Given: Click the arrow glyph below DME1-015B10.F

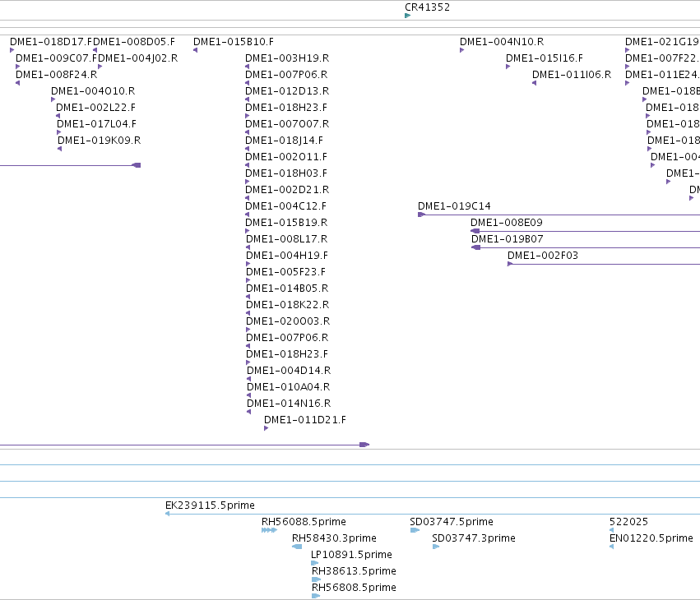Looking at the screenshot, I should coord(195,50).
